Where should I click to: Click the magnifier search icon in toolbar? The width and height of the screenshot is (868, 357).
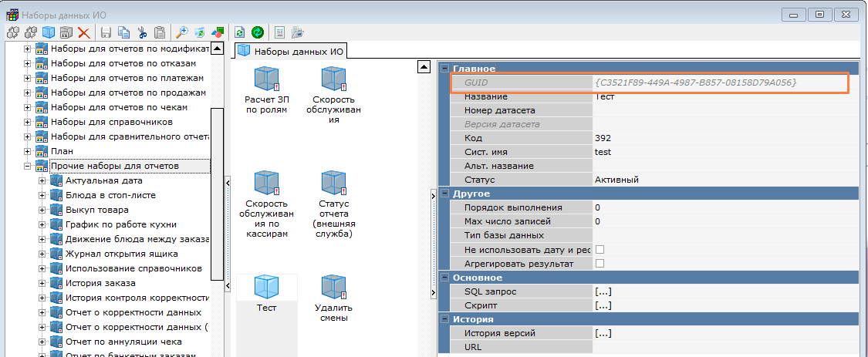click(182, 32)
